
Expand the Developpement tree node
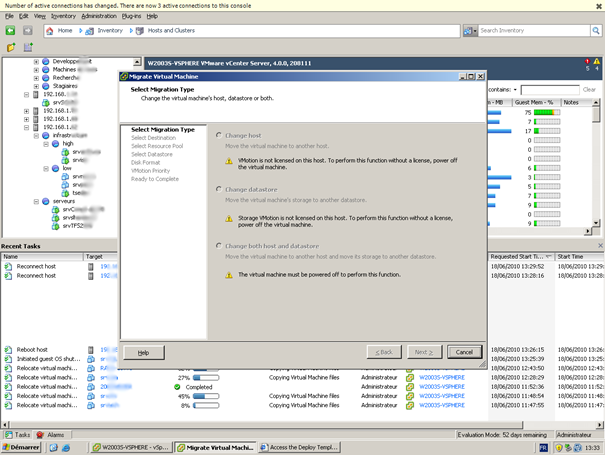click(x=36, y=62)
